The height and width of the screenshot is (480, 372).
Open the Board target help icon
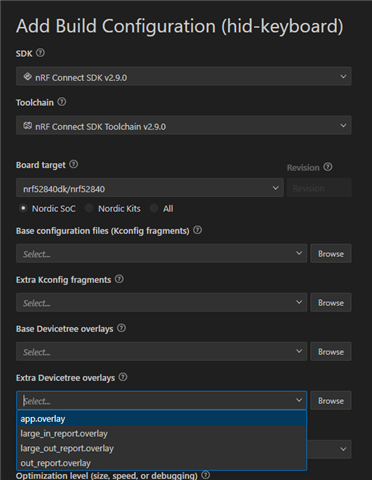pyautogui.click(x=74, y=164)
